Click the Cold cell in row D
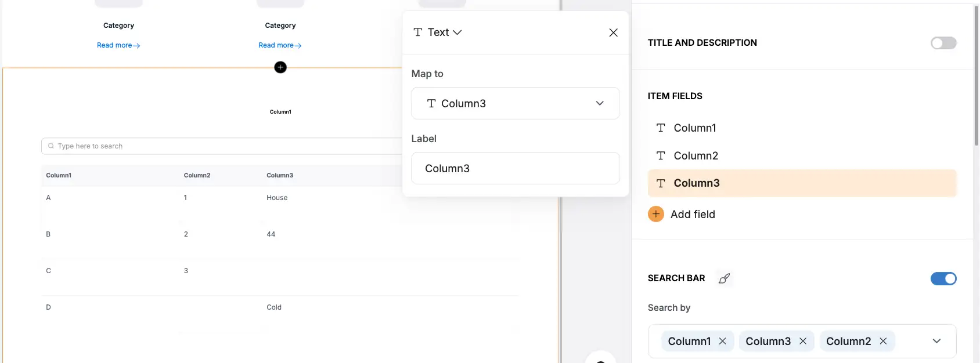This screenshot has height=363, width=980. pos(274,307)
